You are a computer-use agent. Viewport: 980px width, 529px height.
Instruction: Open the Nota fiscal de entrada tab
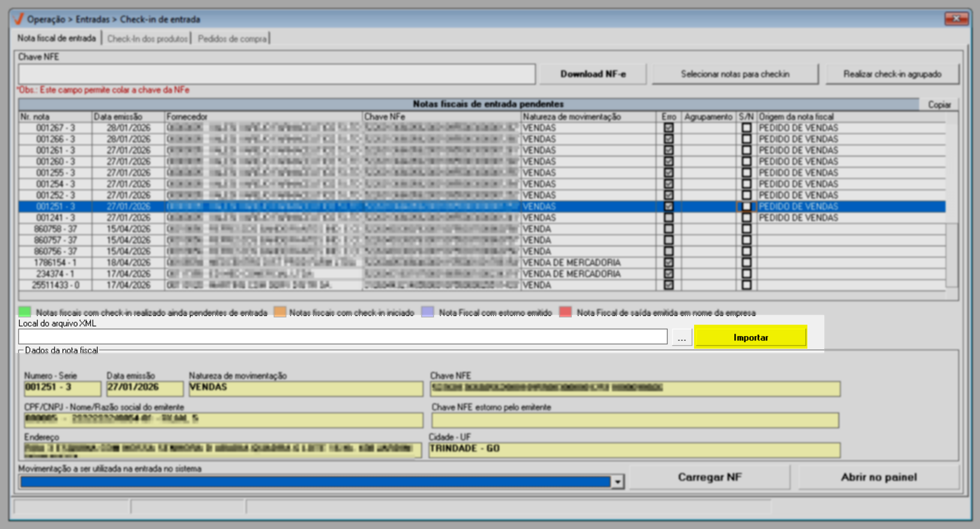(56, 38)
